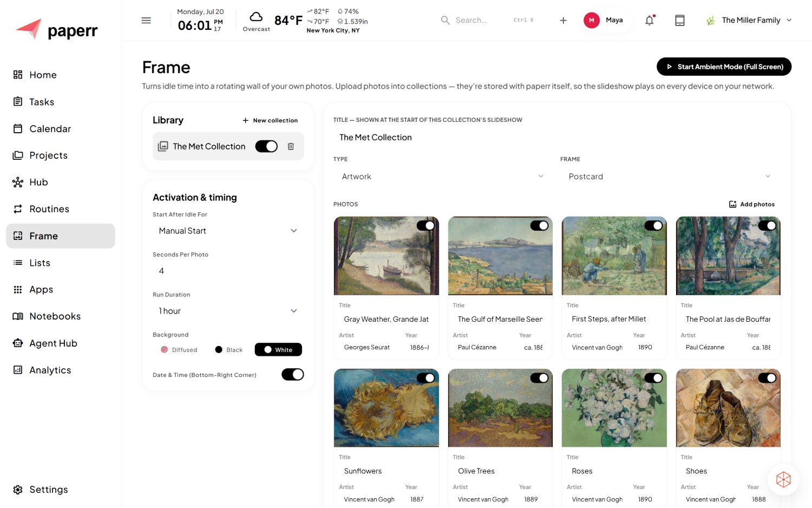The image size is (812, 508).
Task: Start Ambient Mode full screen
Action: pyautogui.click(x=724, y=67)
